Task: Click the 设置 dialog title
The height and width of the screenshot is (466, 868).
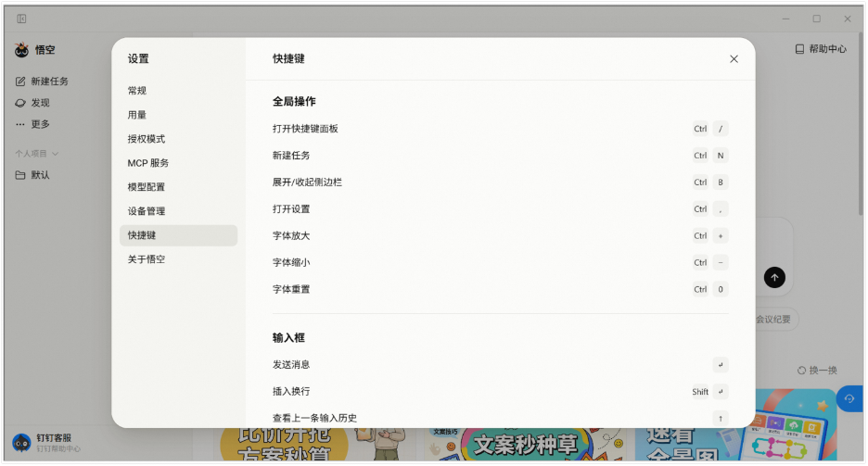Action: point(138,59)
